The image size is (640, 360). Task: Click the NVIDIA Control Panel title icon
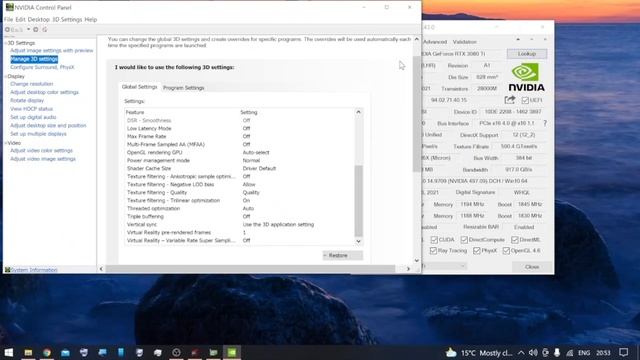click(9, 7)
